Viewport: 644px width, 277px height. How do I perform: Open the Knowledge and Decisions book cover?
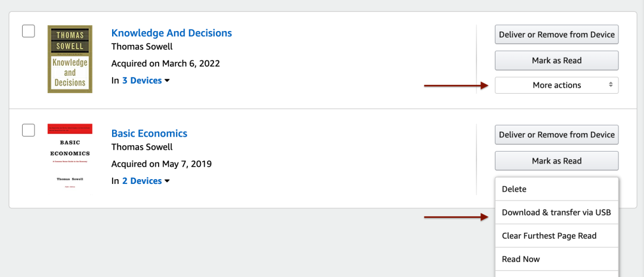(x=70, y=59)
